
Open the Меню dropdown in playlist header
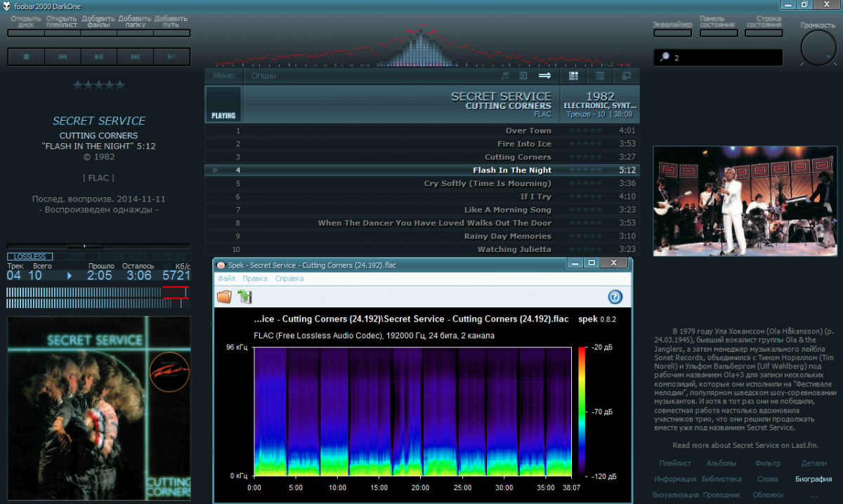pos(223,76)
